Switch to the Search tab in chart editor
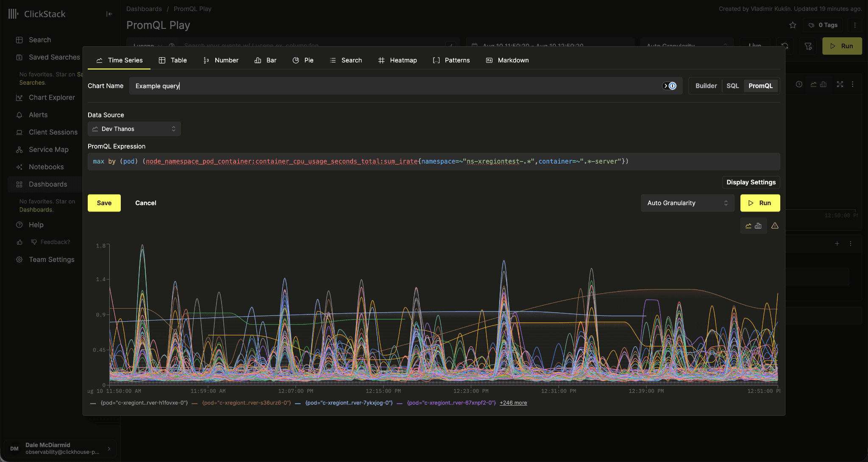The height and width of the screenshot is (462, 868). 346,60
